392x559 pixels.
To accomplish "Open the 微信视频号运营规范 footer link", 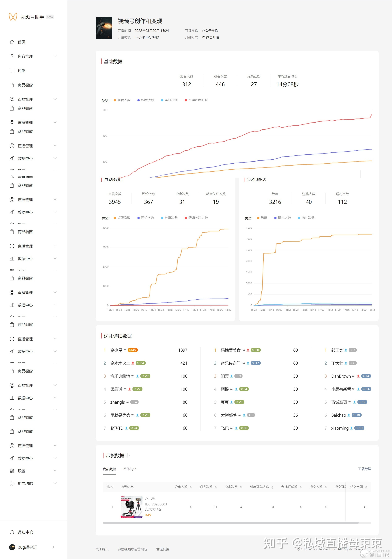I will pos(132,549).
